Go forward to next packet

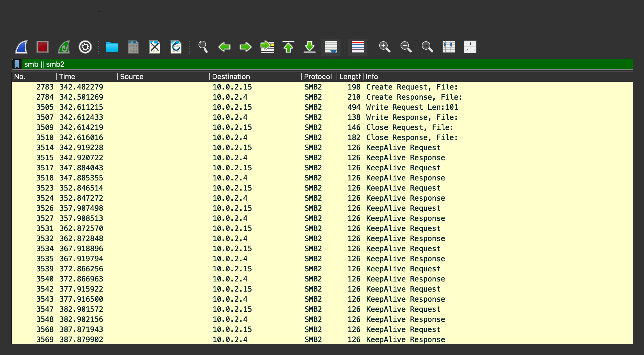coord(246,47)
